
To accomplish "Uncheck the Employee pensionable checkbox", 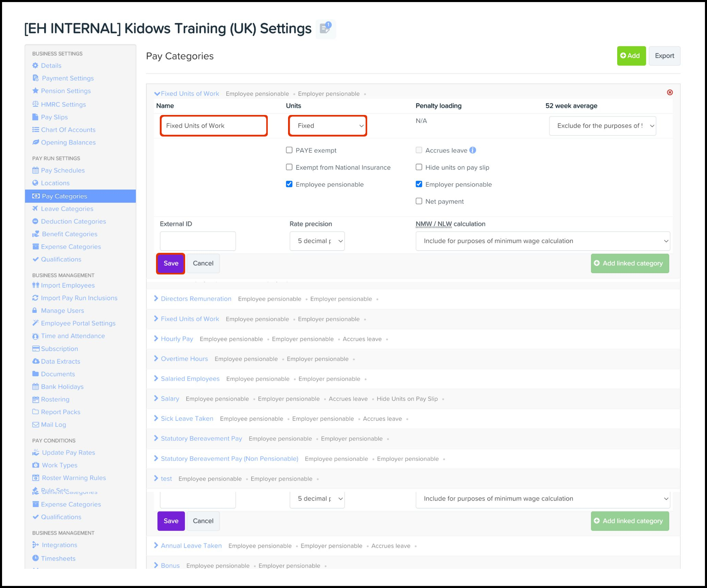I will (x=289, y=184).
